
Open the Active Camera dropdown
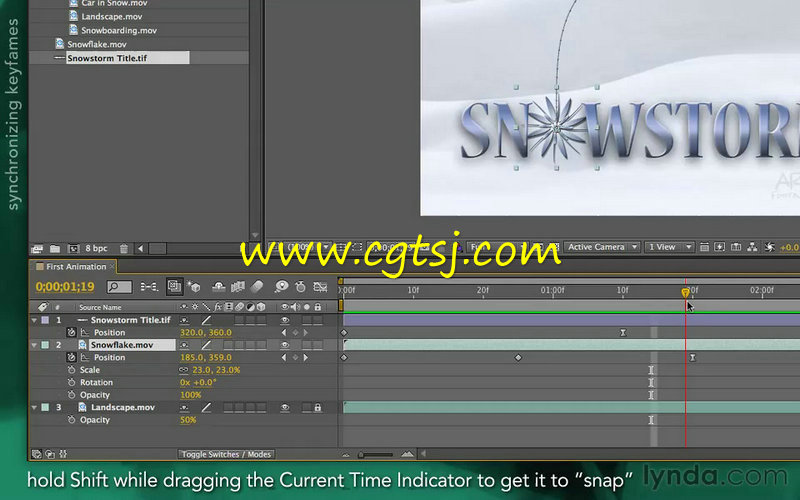pos(602,247)
